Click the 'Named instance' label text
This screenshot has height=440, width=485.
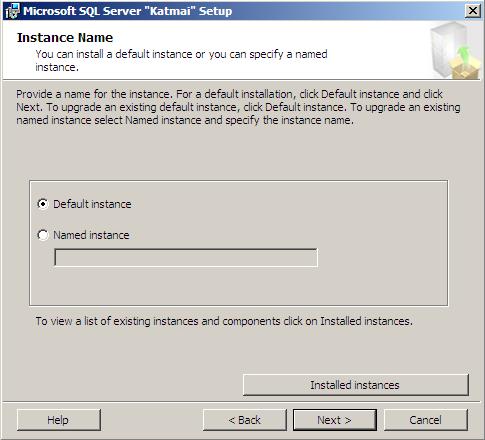[91, 235]
